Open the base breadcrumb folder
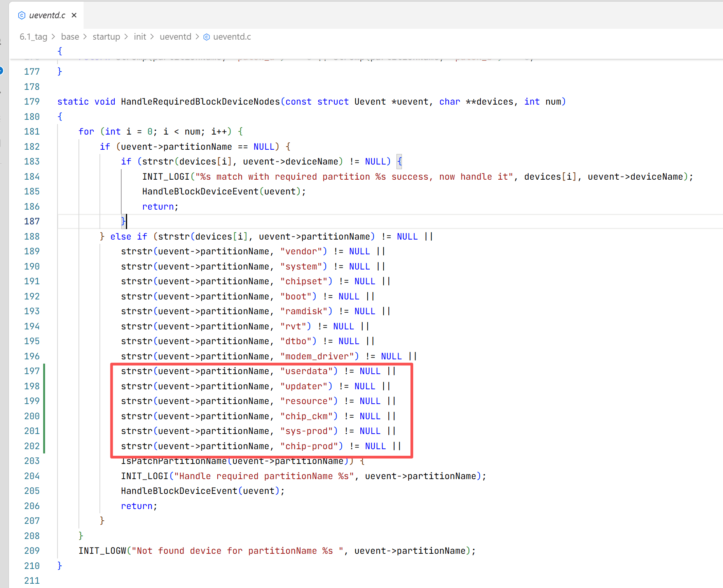Viewport: 723px width, 588px height. (70, 37)
